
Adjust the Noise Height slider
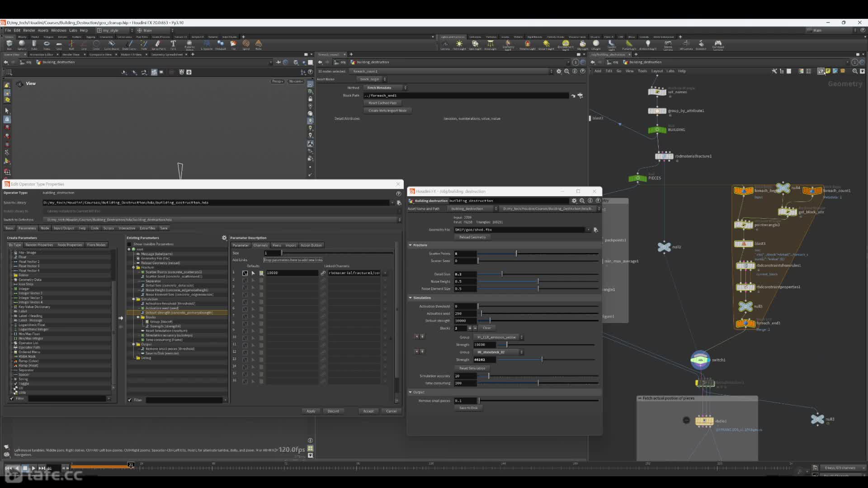click(538, 282)
